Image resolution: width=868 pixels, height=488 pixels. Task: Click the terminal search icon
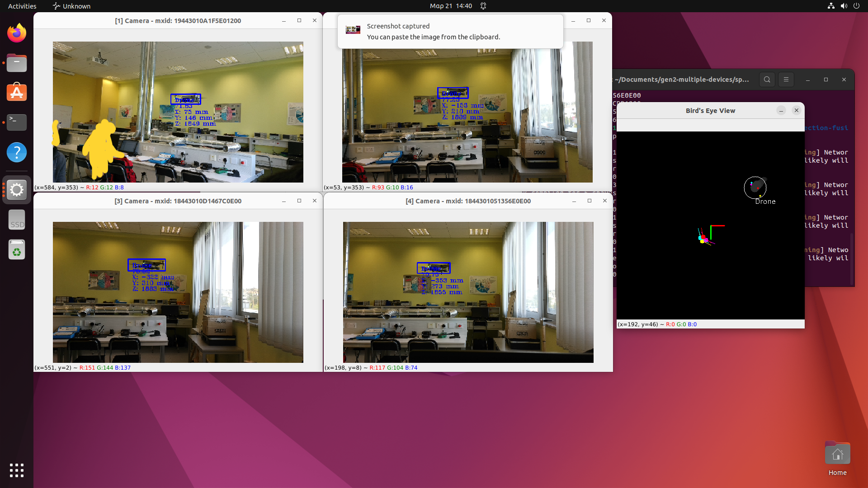tap(767, 80)
